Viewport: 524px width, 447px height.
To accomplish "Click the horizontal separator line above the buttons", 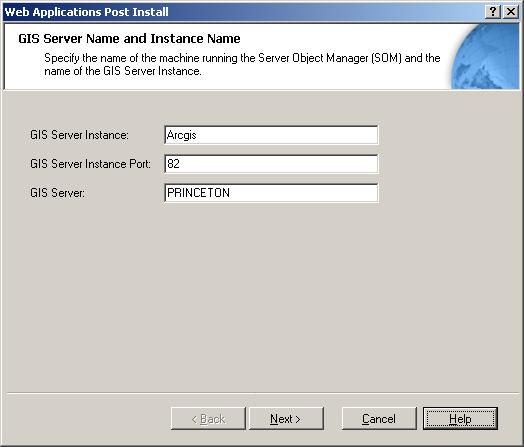I will click(262, 393).
